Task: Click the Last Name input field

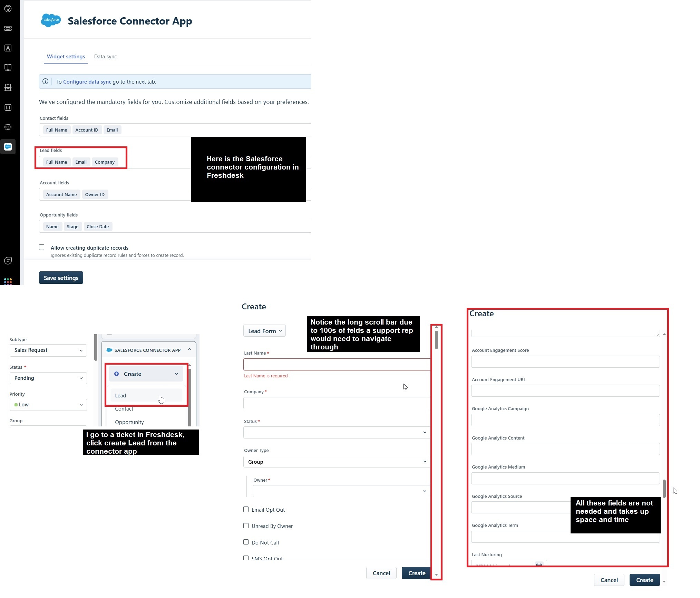Action: coord(337,364)
